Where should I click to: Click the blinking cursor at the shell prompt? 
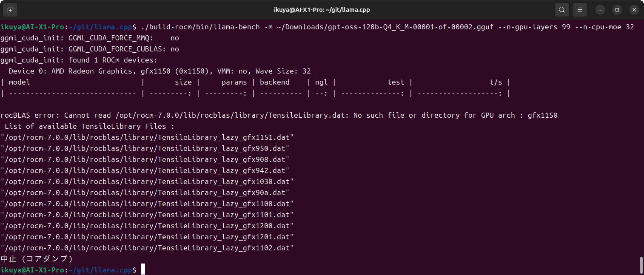coord(142,269)
